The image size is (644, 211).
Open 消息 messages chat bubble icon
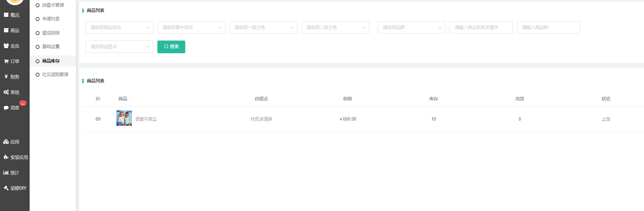point(6,108)
